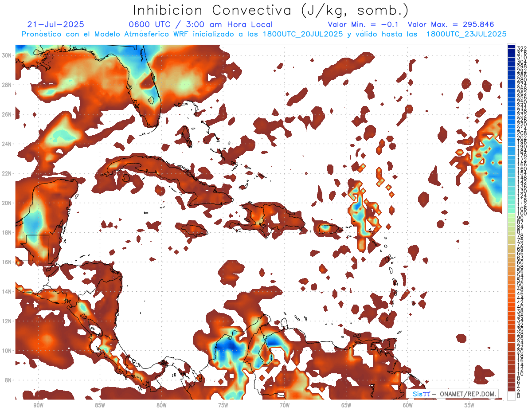Click the 65W longitude label
The width and height of the screenshot is (532, 411).
(x=346, y=405)
